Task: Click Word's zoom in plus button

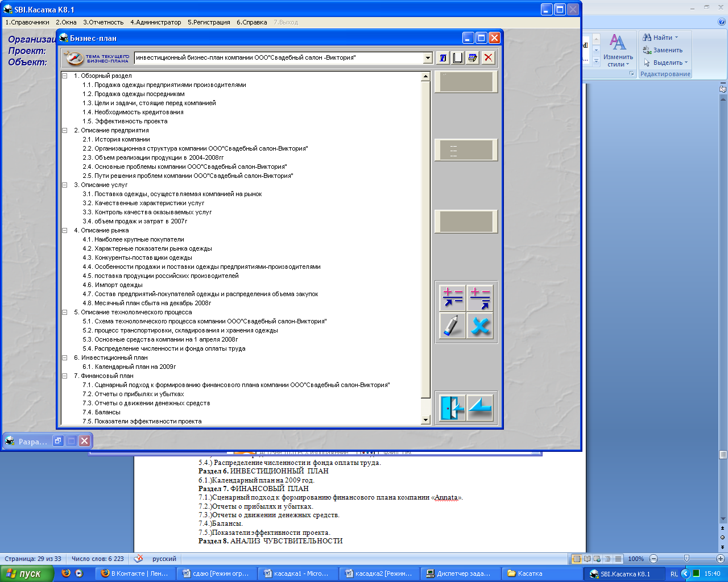Action: point(721,559)
